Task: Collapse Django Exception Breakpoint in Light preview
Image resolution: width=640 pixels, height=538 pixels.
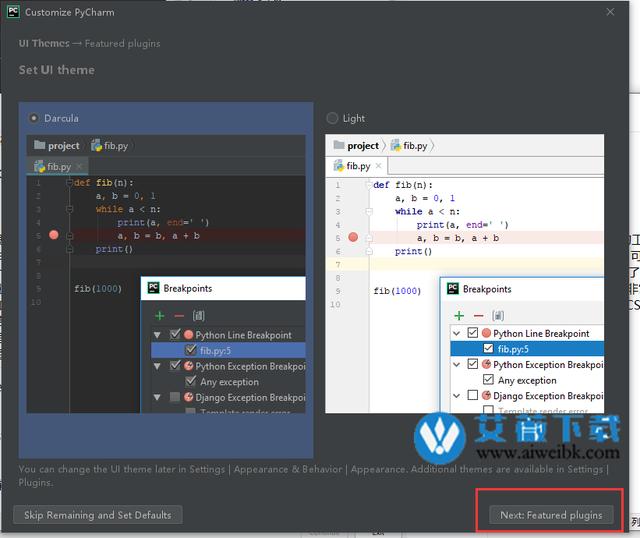Action: (456, 396)
